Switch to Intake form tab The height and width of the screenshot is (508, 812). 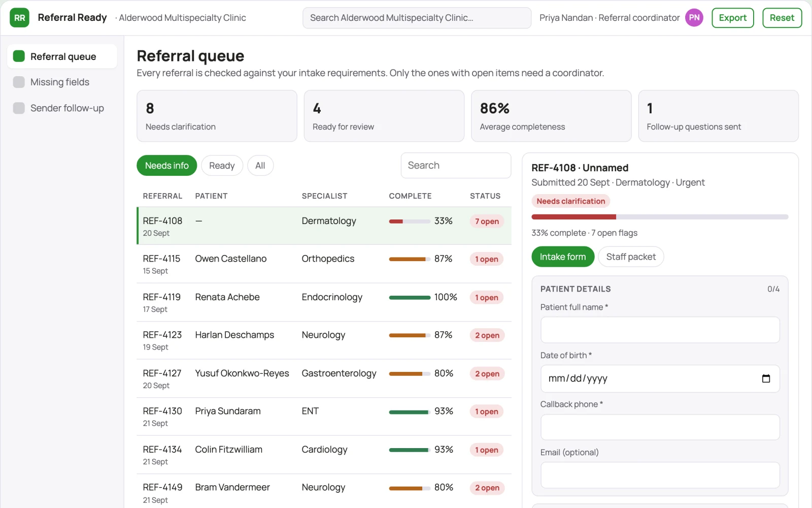click(563, 257)
